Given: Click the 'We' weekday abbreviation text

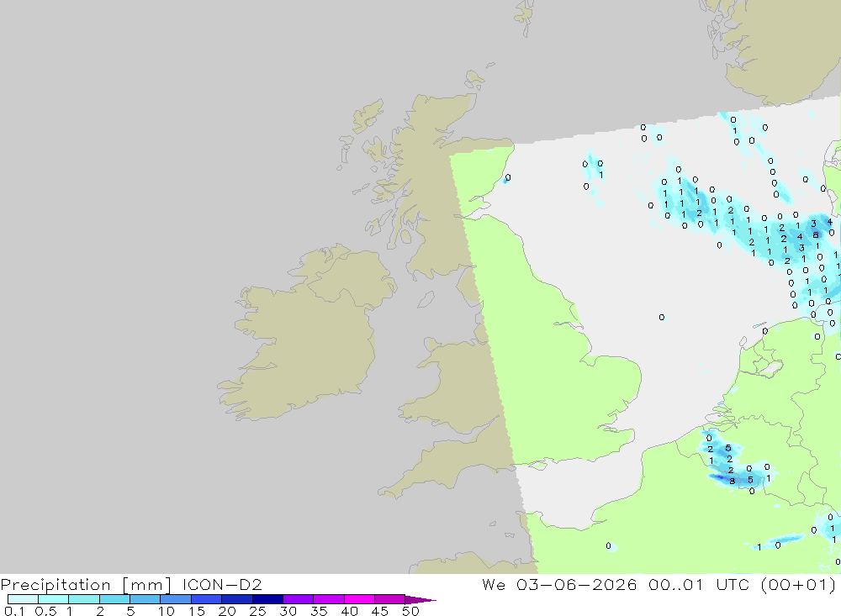Looking at the screenshot, I should (494, 584).
